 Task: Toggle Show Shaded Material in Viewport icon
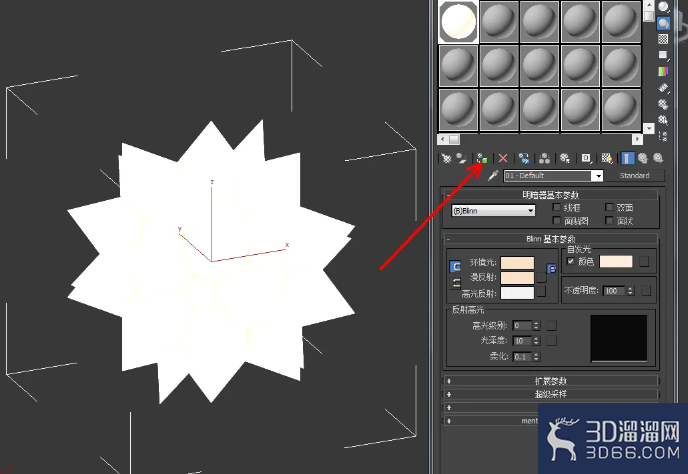(607, 158)
